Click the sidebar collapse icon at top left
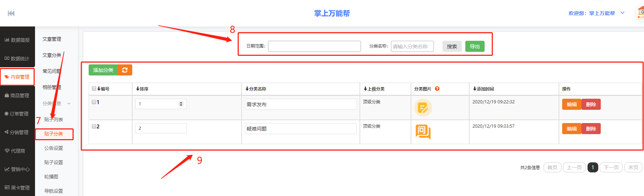 click(x=11, y=13)
